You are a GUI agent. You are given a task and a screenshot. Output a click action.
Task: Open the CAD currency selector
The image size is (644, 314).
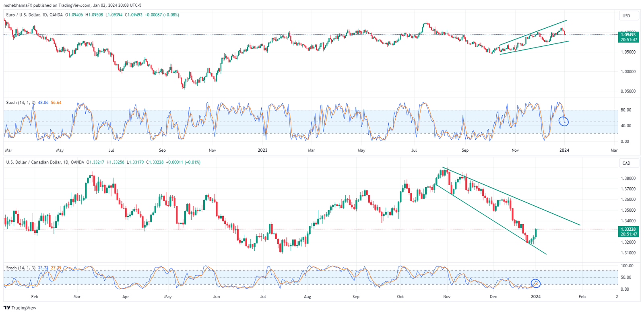coord(626,163)
